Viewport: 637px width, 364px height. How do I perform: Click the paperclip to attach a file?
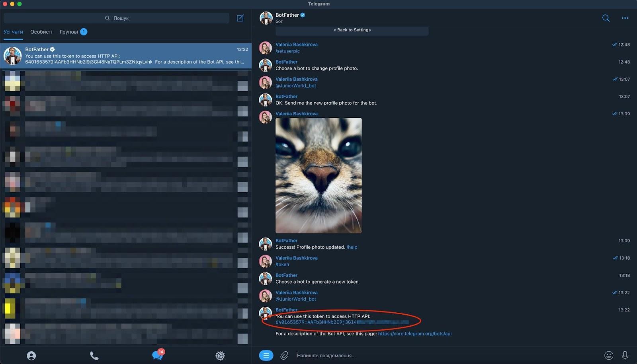[x=284, y=355]
